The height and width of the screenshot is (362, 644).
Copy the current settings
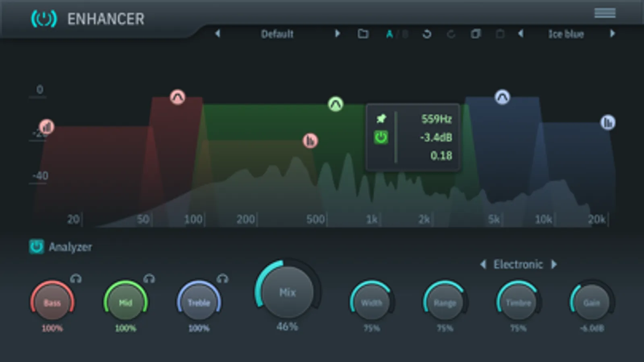[x=476, y=34]
